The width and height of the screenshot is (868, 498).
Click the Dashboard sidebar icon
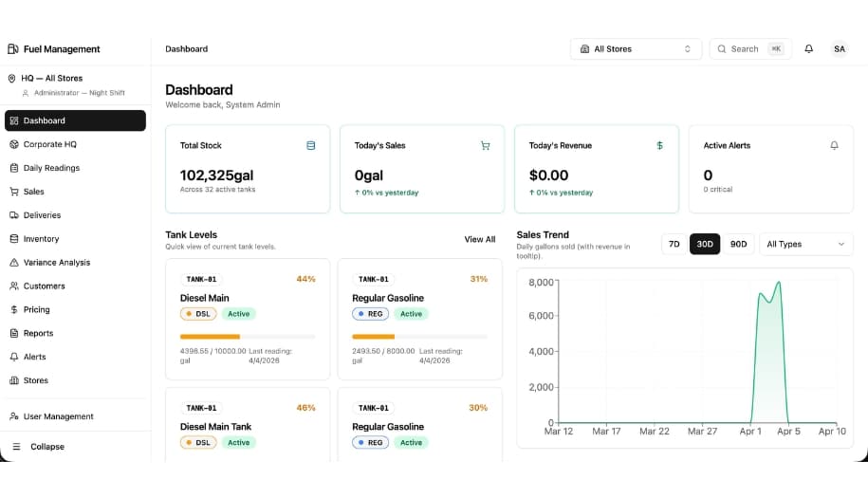click(14, 120)
